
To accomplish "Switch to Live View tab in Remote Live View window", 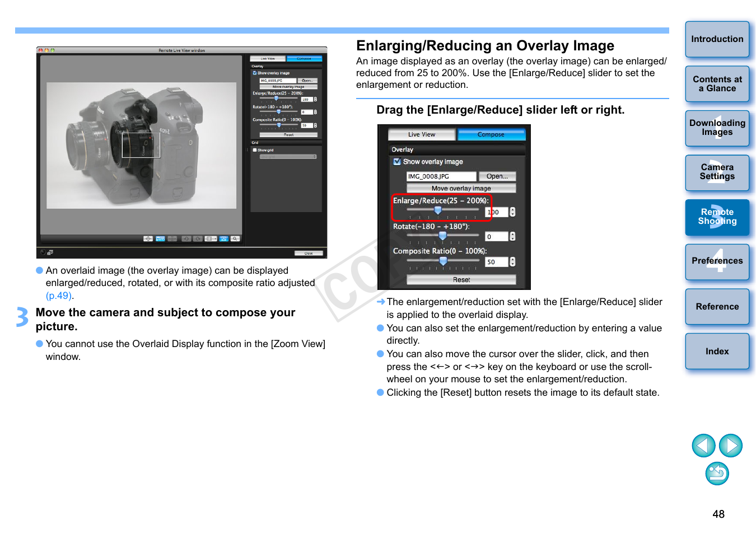I will (x=268, y=59).
